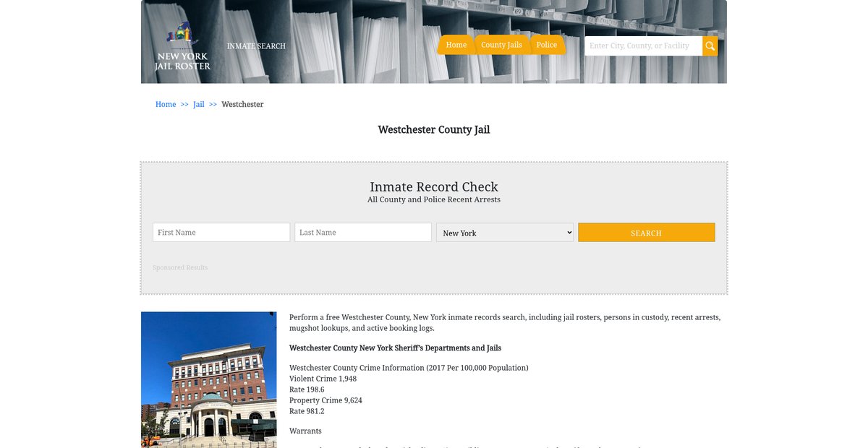The width and height of the screenshot is (868, 448).
Task: Click the courthouse building photo
Action: coord(209,380)
